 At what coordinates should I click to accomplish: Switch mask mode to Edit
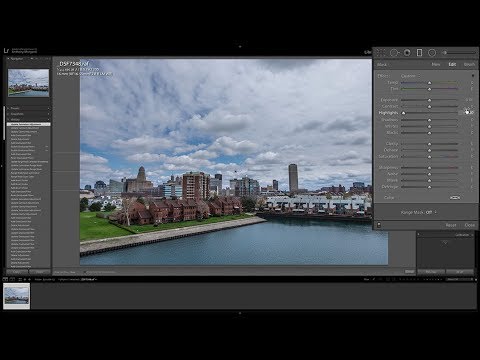[452, 64]
